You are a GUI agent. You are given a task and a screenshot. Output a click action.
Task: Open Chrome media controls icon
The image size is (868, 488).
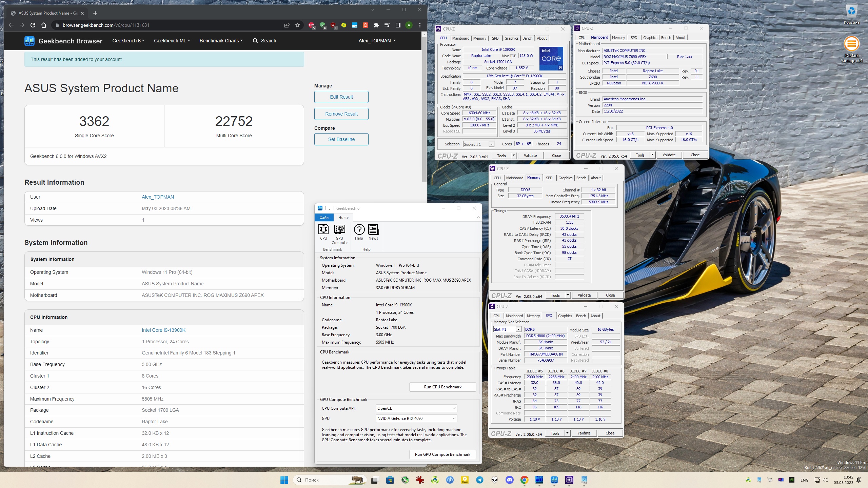click(387, 25)
